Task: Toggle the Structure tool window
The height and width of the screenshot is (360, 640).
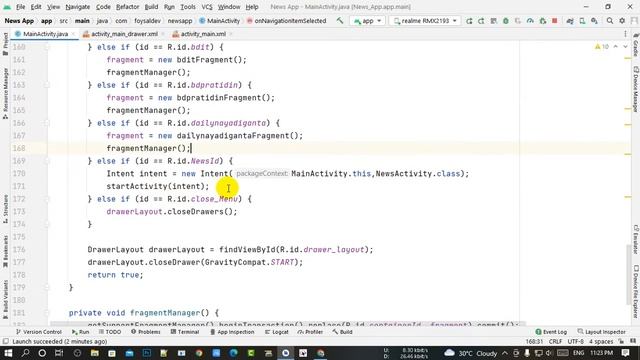Action: pyautogui.click(x=5, y=209)
